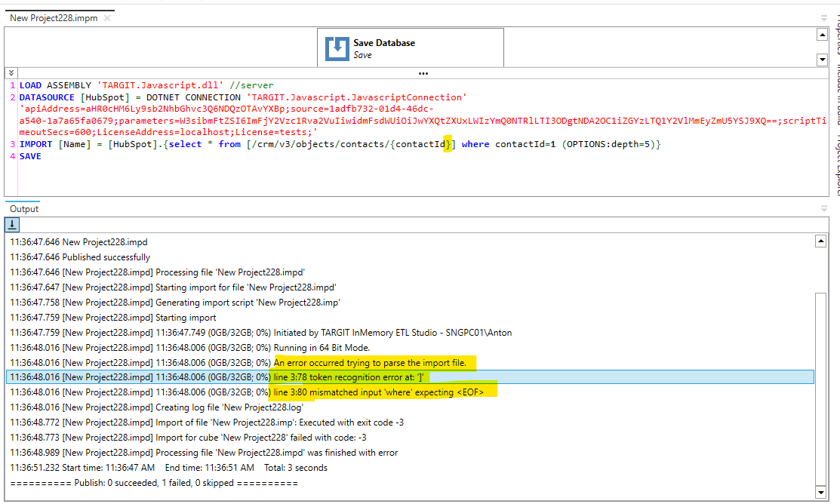
Task: Click the //server comment
Action: coord(251,86)
